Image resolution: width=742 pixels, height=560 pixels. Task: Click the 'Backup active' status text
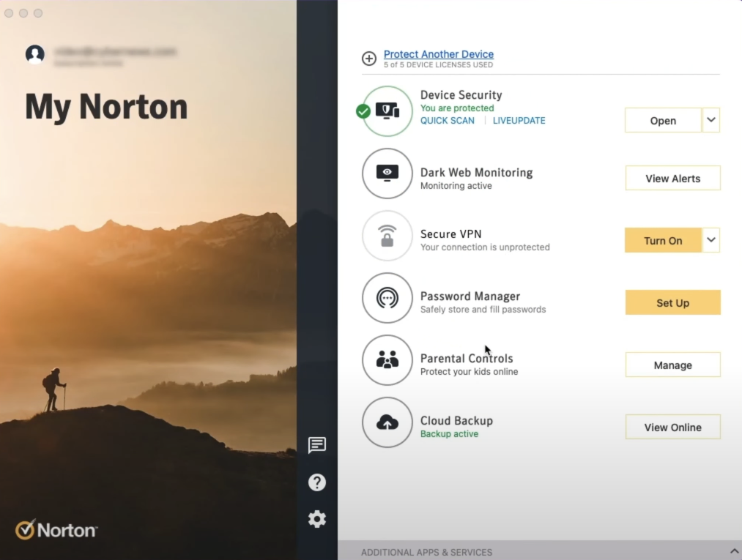pyautogui.click(x=449, y=434)
